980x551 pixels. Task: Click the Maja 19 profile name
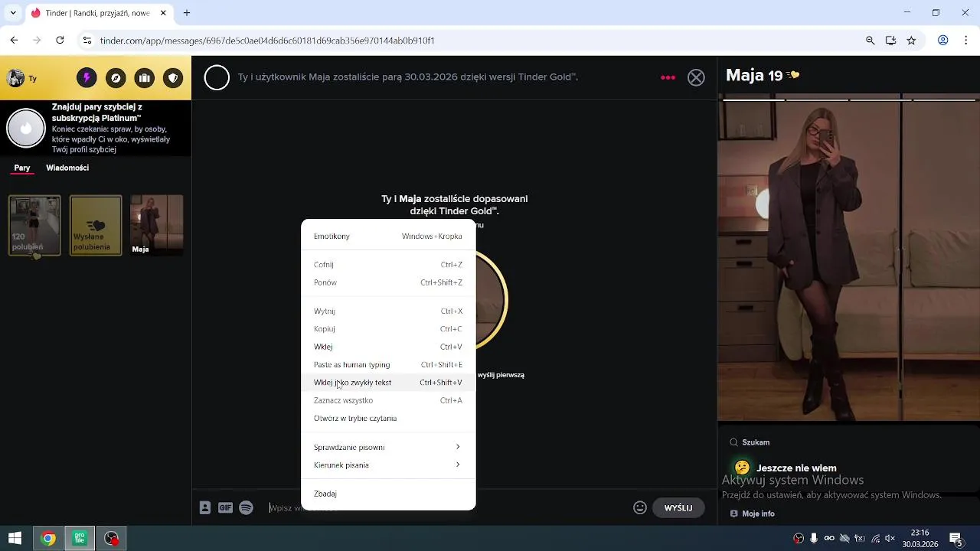pyautogui.click(x=754, y=75)
